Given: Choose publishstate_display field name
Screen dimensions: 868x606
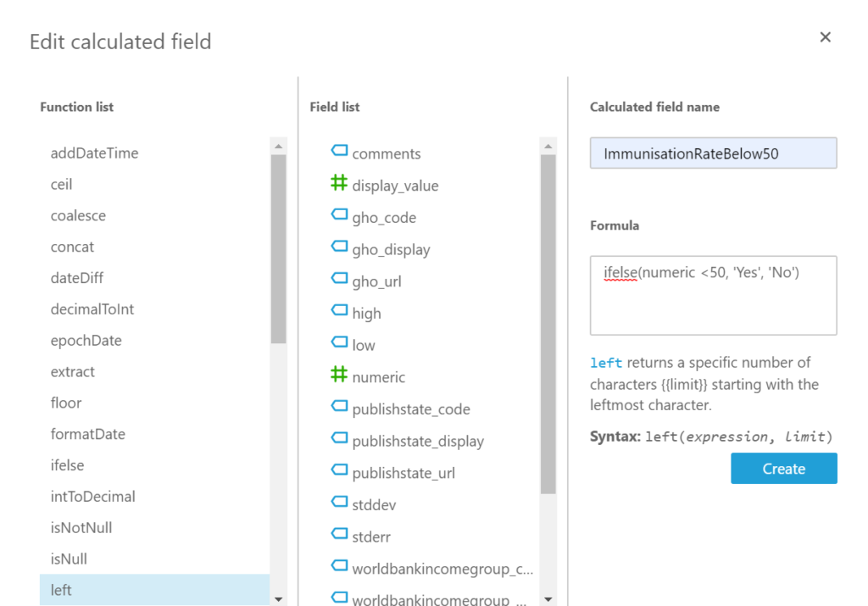Looking at the screenshot, I should (418, 442).
